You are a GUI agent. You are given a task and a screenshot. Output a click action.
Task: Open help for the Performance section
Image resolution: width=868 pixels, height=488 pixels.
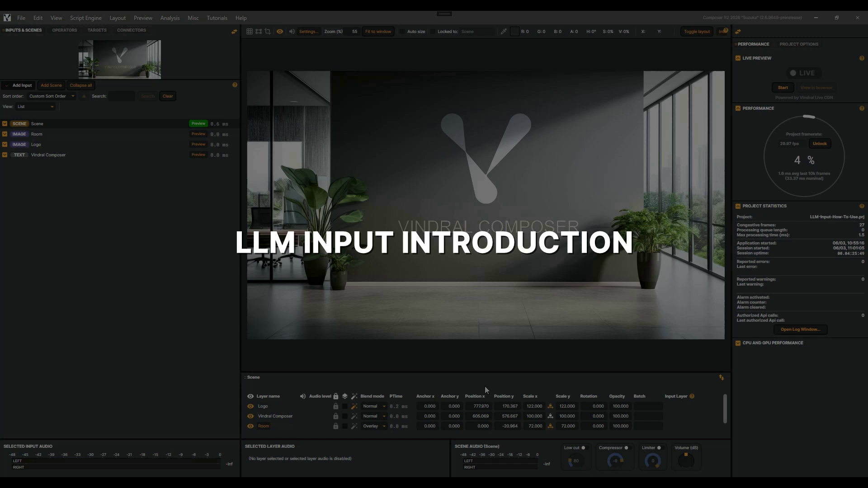point(862,108)
